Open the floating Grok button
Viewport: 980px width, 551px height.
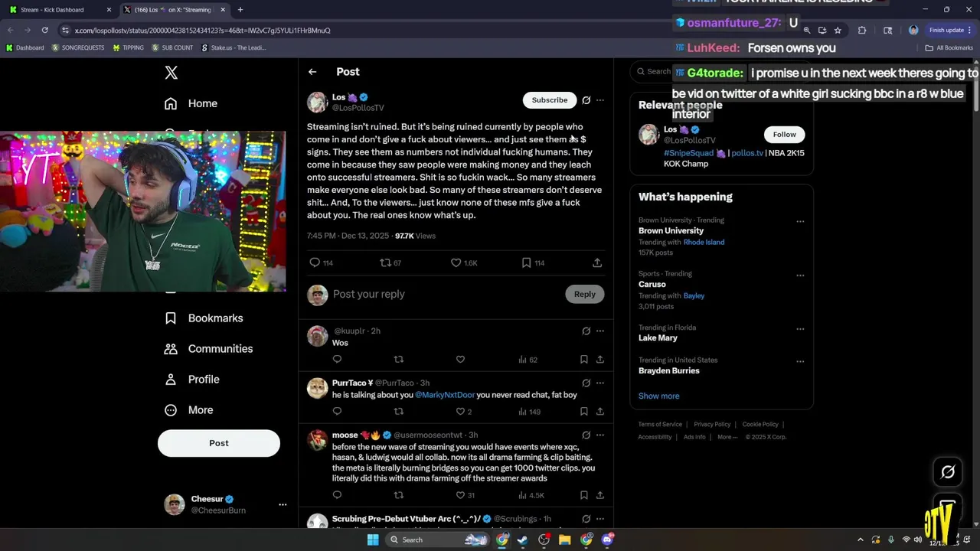tap(948, 472)
